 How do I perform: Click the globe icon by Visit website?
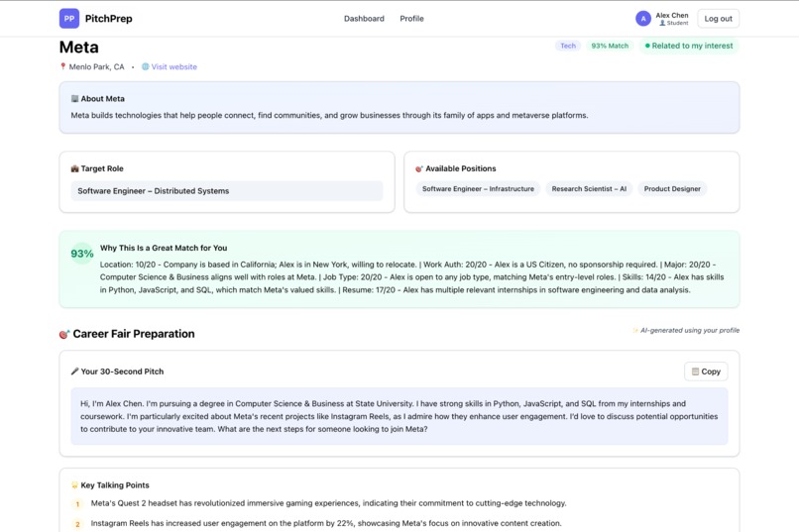click(145, 66)
